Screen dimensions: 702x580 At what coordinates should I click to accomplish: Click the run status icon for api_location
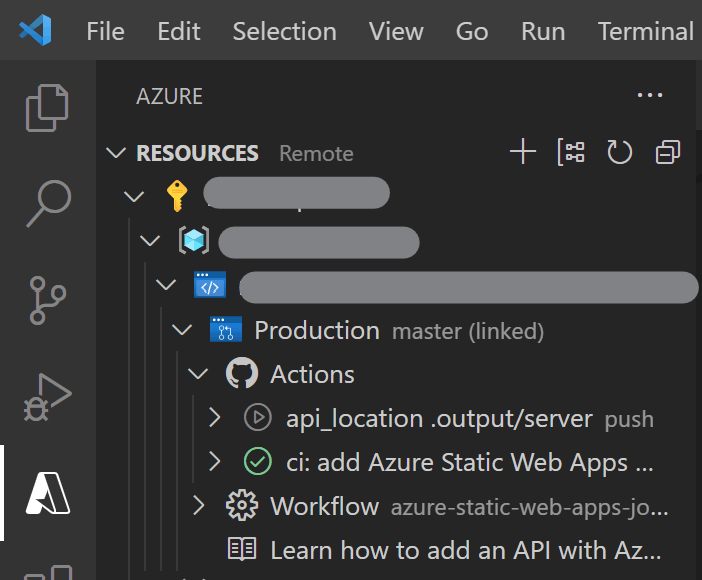pyautogui.click(x=258, y=417)
